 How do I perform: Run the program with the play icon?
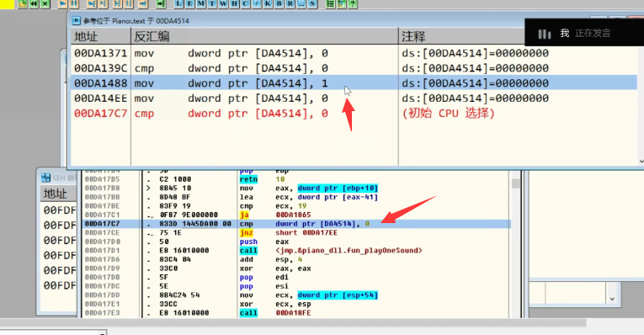(63, 3)
